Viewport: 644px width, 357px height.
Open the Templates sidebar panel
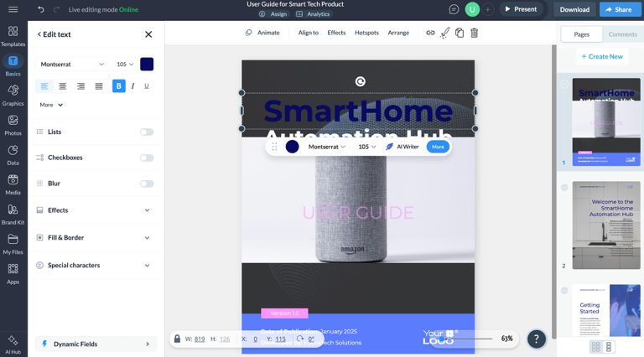pyautogui.click(x=13, y=35)
